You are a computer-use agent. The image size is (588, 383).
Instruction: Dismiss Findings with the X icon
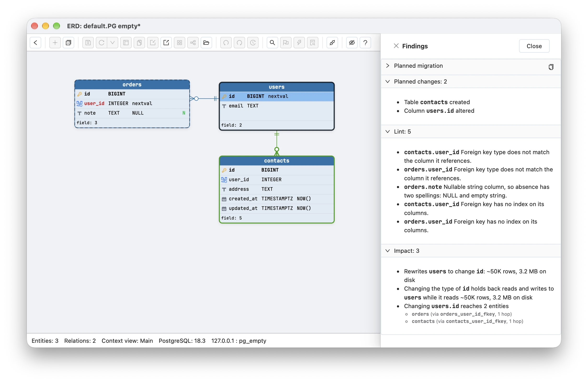click(396, 46)
